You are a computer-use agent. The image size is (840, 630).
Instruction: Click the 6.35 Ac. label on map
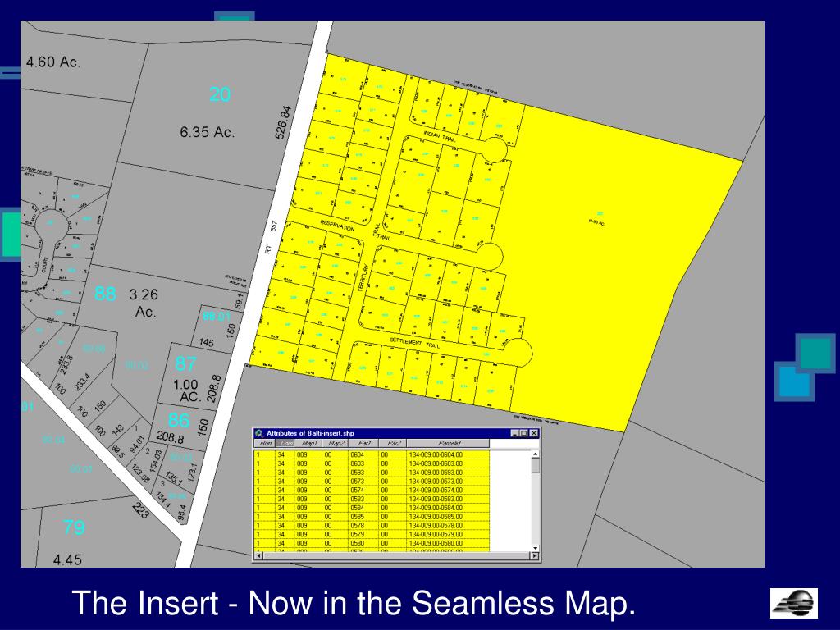pos(208,132)
